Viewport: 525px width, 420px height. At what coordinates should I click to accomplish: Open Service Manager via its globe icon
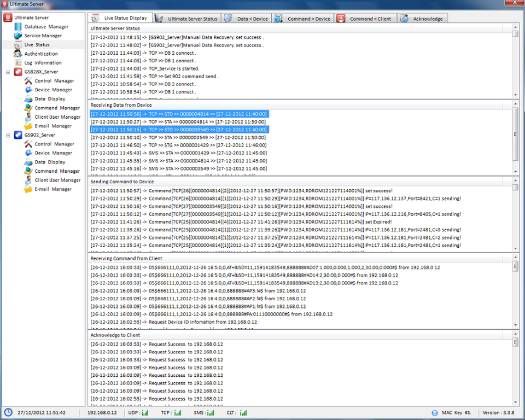18,36
